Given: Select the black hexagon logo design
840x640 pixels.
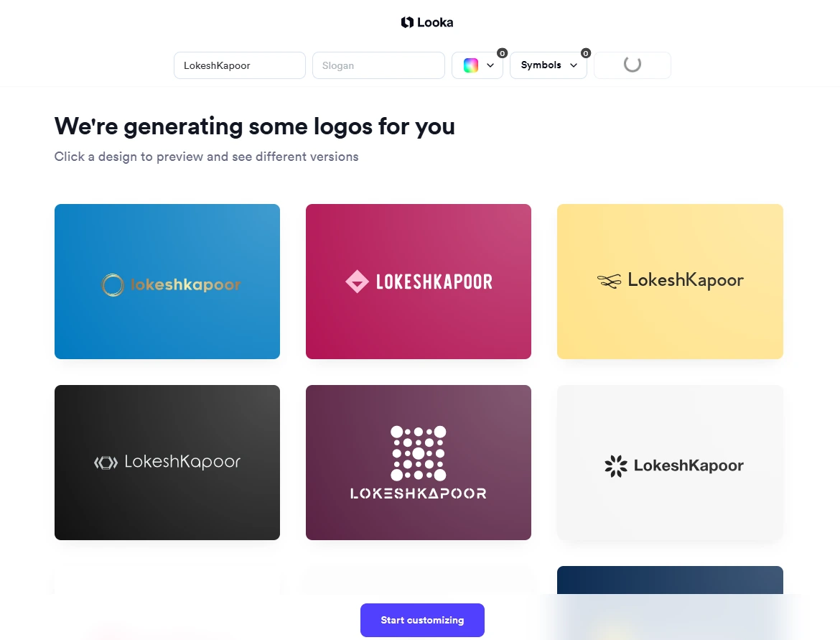Looking at the screenshot, I should (x=167, y=463).
